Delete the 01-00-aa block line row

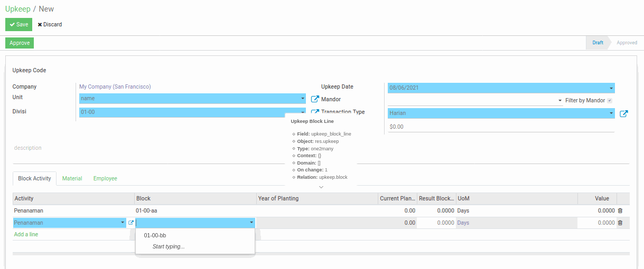[620, 210]
